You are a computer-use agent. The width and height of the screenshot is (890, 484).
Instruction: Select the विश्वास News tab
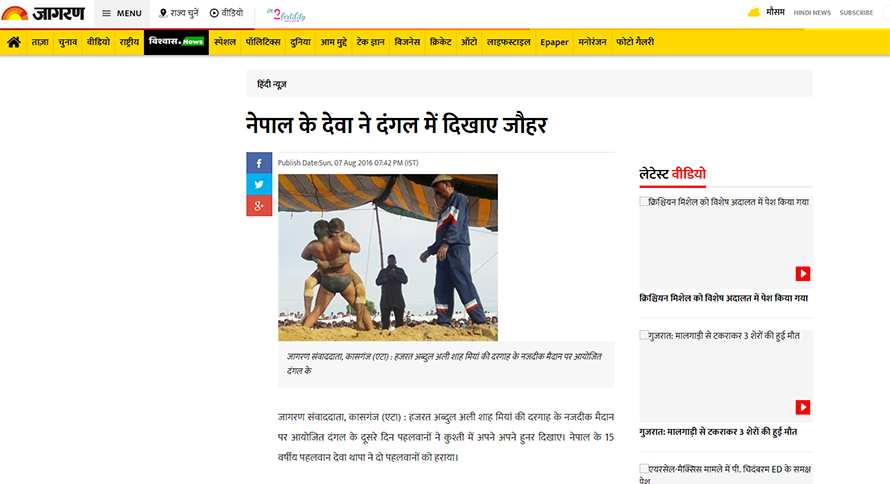(176, 42)
